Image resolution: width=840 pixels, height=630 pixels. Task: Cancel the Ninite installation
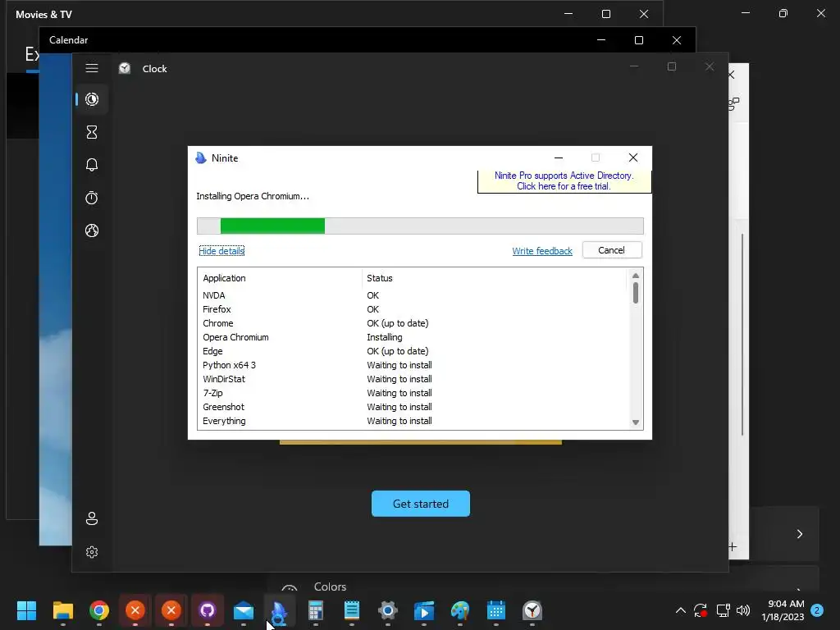pyautogui.click(x=612, y=250)
